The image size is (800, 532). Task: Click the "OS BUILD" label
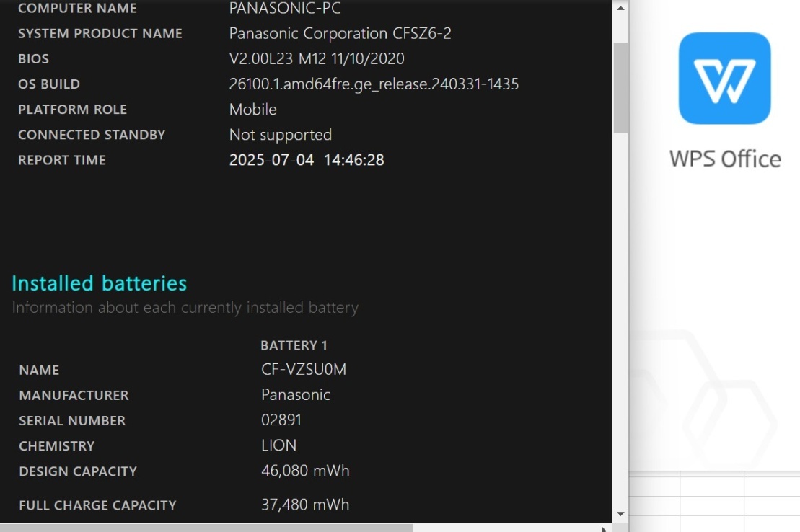pyautogui.click(x=49, y=84)
